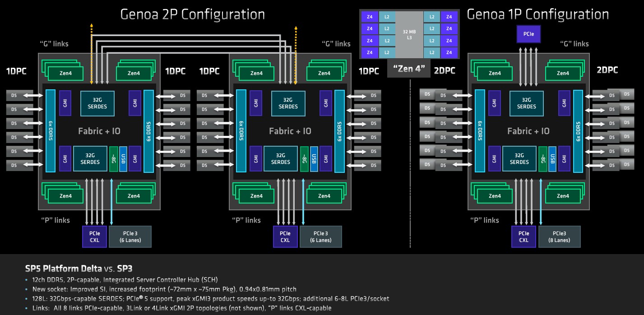Click '"P" links' label below the left 2P socket

coord(55,220)
